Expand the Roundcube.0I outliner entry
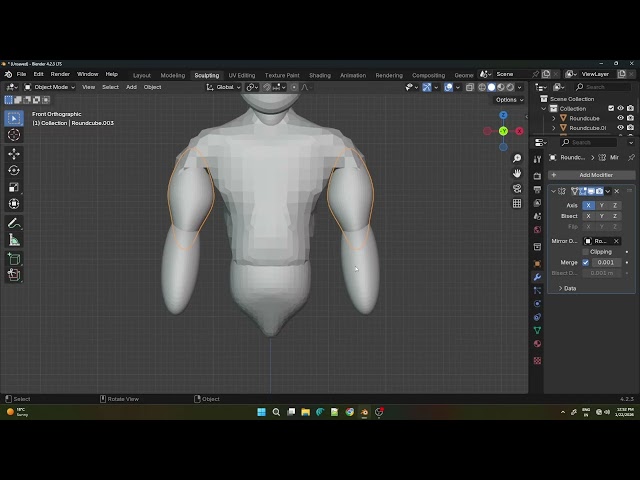Viewport: 640px width, 480px height. point(554,128)
